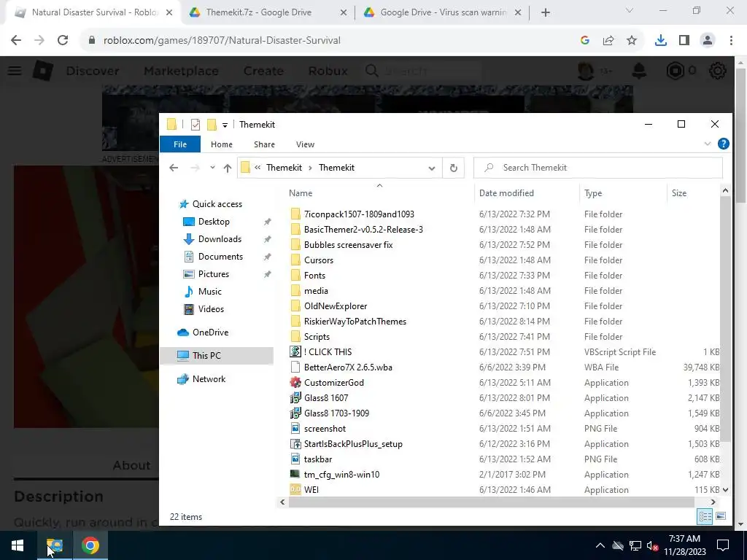
Task: Select the 7iconpack1507-1809and1093 folder
Action: click(x=359, y=214)
